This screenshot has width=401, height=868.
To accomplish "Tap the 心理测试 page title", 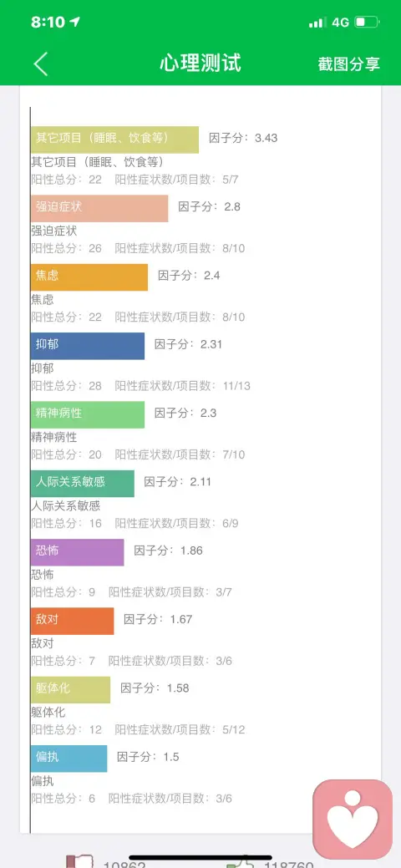I will (x=200, y=63).
